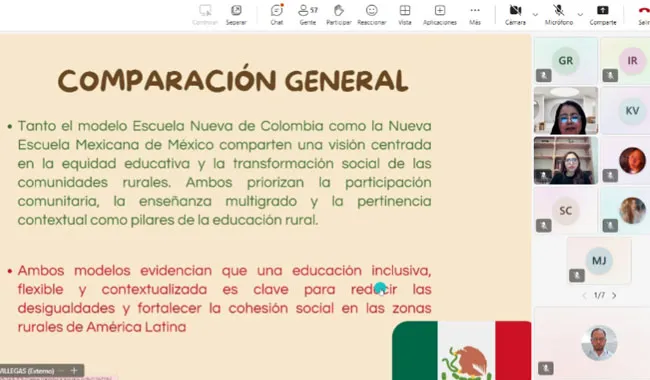Select the SC participant tile
650x380 pixels.
566,211
